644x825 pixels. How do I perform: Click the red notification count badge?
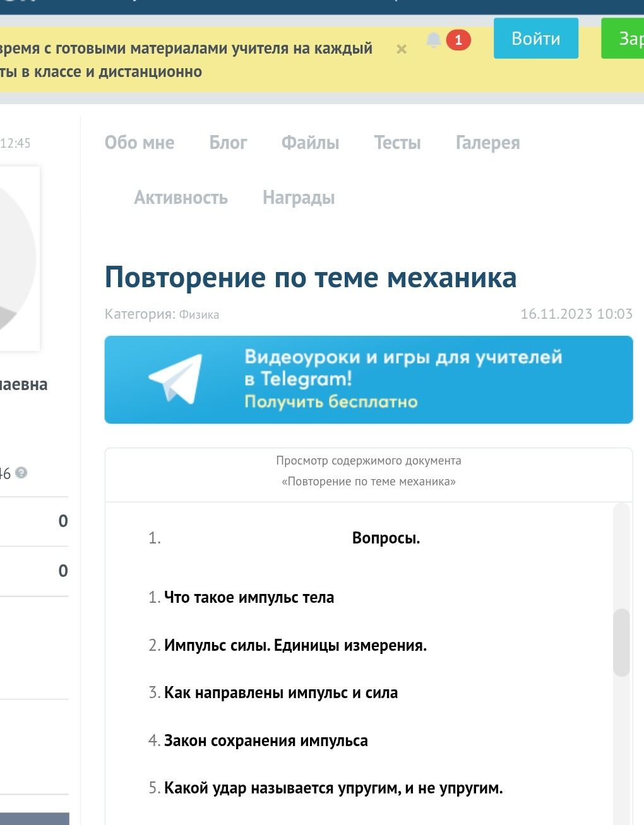tap(458, 40)
